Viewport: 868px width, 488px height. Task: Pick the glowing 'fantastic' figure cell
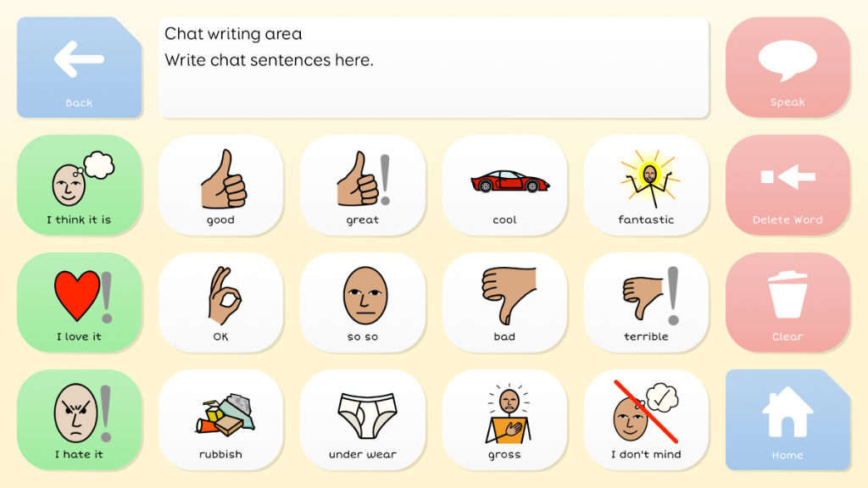646,186
